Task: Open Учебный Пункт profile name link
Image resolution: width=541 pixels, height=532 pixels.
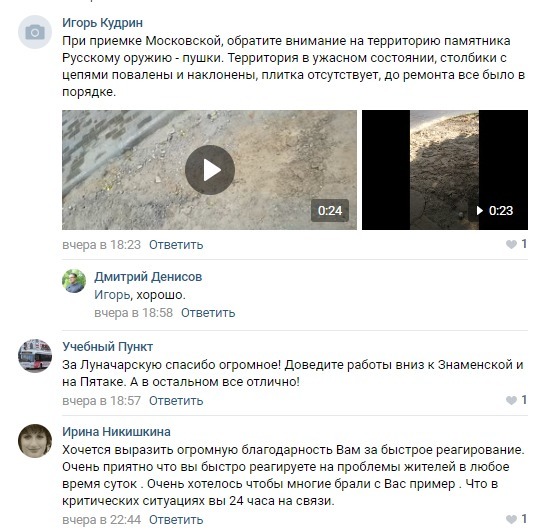Action: tap(108, 347)
